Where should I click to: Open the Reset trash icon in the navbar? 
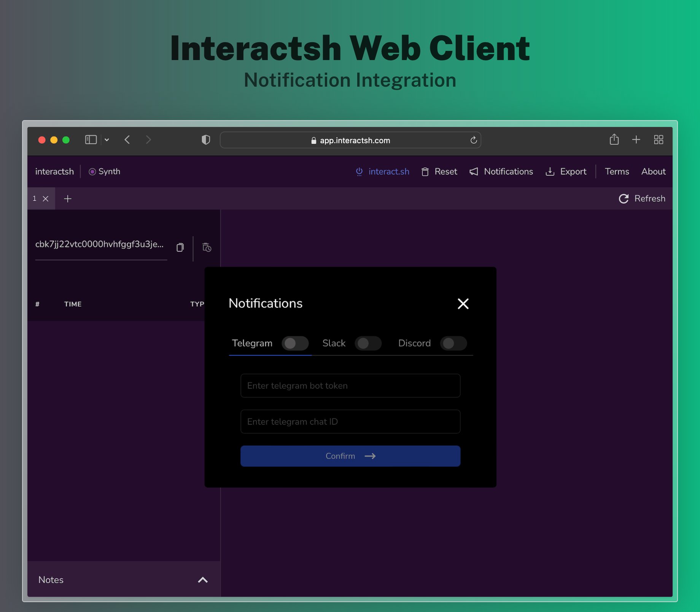click(426, 171)
